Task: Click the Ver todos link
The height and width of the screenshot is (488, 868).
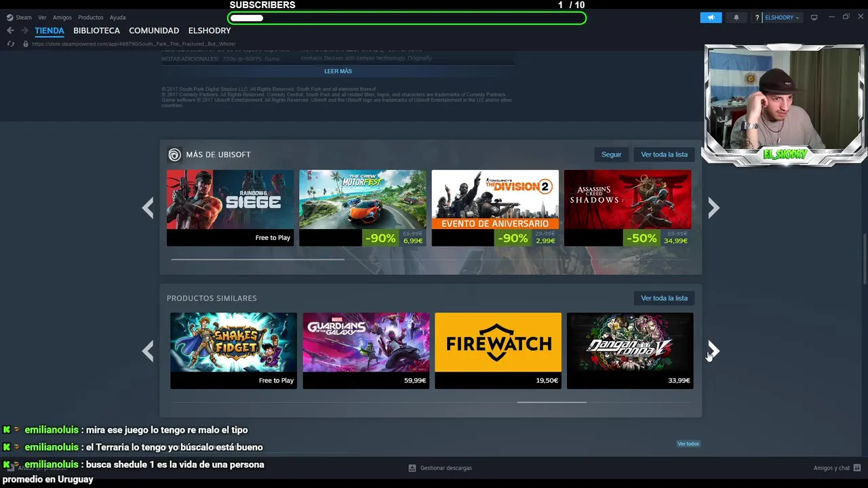Action: pyautogui.click(x=688, y=444)
